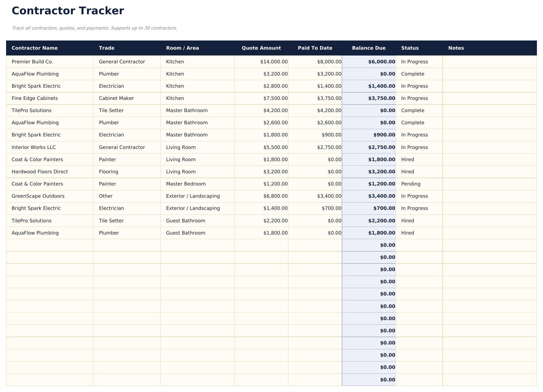Select the Complete status for AquaFlow Plumbing Kitchen row
Screen dimensions: 543x392
[x=413, y=74]
